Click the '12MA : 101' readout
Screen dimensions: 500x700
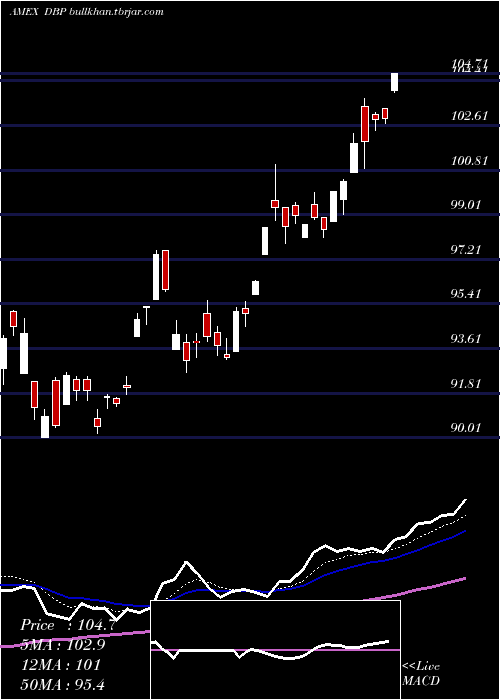[60, 665]
